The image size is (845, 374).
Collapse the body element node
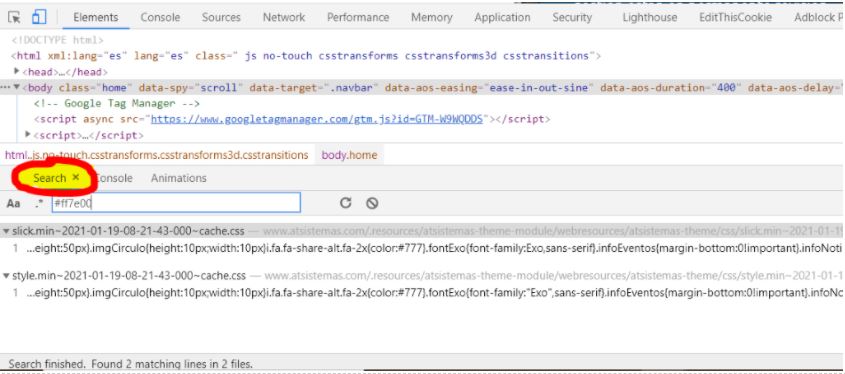pos(17,87)
